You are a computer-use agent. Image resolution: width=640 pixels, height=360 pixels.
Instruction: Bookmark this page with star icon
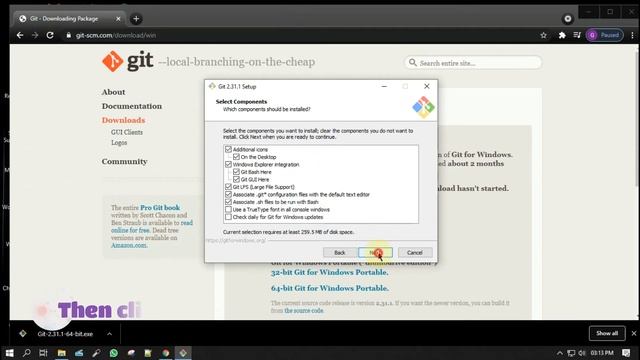(x=543, y=36)
